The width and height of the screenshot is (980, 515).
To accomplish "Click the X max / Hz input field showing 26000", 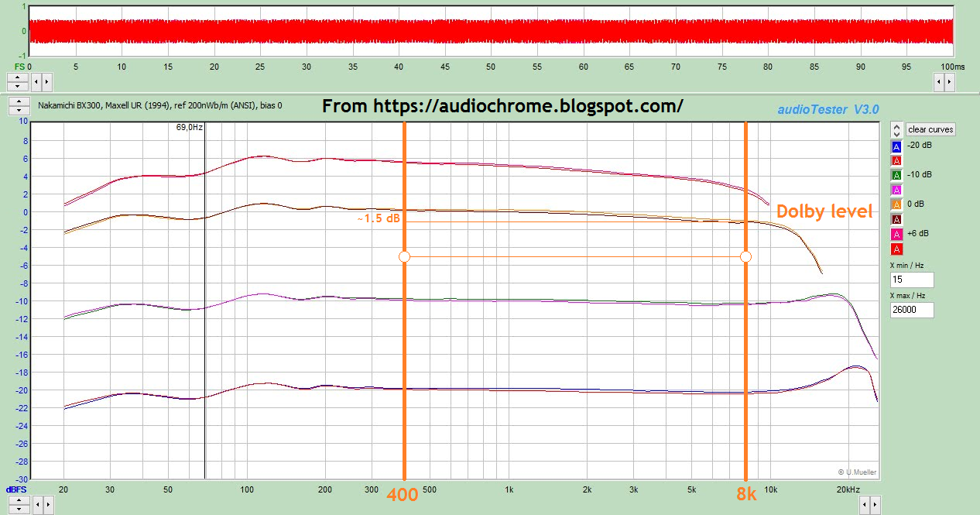I will click(912, 310).
